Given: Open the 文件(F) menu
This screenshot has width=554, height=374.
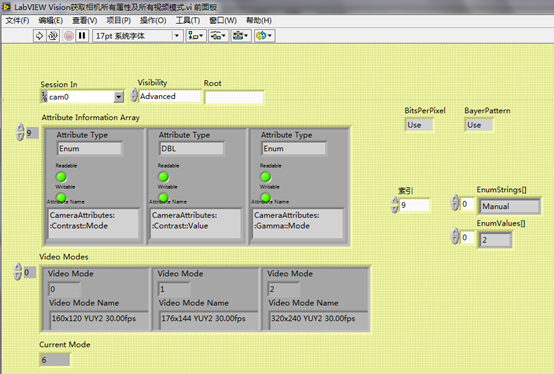Looking at the screenshot, I should point(17,20).
